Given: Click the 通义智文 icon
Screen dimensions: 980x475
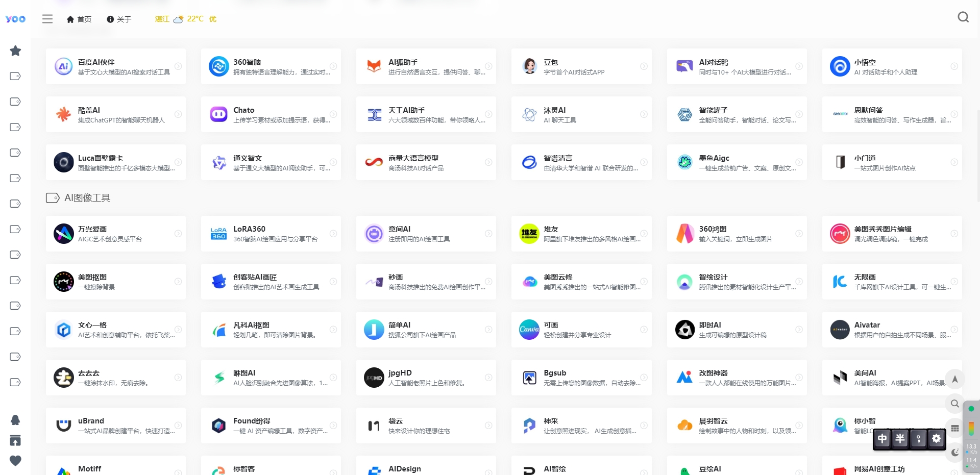Looking at the screenshot, I should coord(219,162).
